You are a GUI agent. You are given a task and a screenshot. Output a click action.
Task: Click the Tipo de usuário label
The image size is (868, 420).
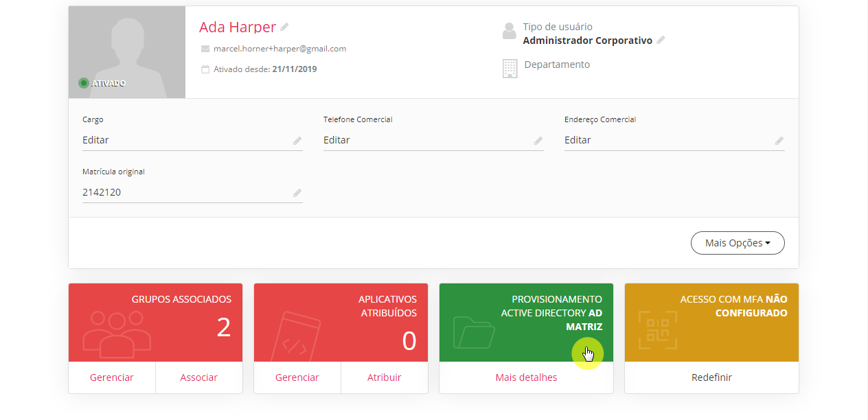tap(558, 27)
